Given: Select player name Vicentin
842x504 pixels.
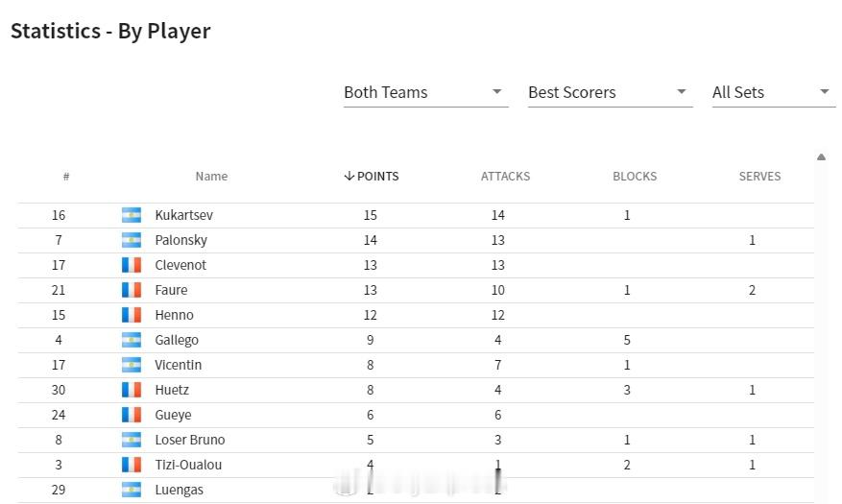Looking at the screenshot, I should pyautogui.click(x=178, y=365).
